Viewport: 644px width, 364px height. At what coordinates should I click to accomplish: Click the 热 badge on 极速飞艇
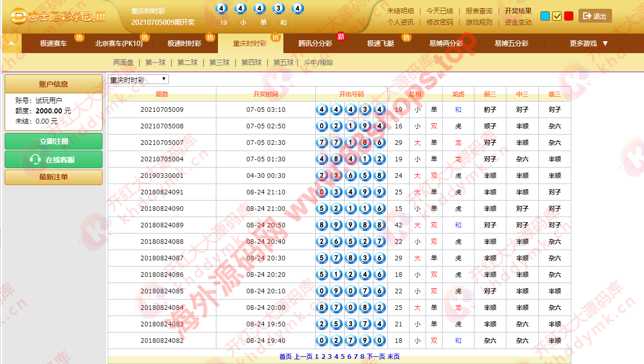[406, 37]
